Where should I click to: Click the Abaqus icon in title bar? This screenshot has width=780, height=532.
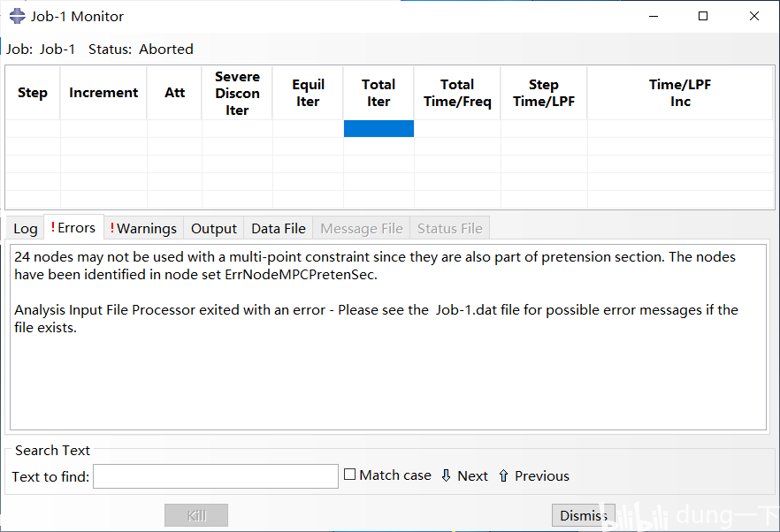(17, 16)
